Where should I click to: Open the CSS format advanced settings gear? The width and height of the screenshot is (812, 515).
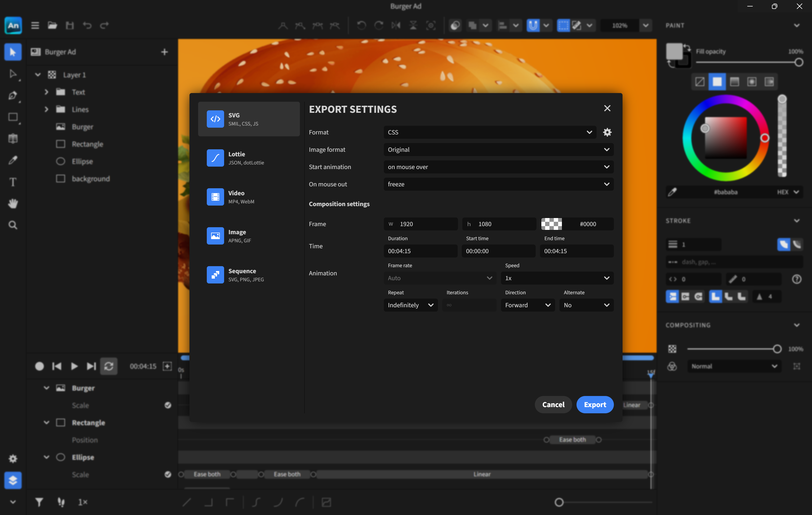[x=607, y=132]
